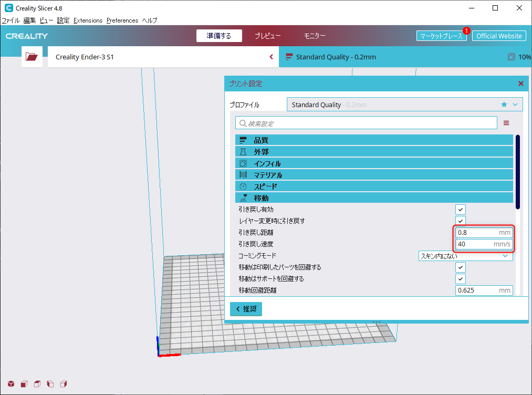This screenshot has height=395, width=532.
Task: Toggle 移動は印刷したパーツを回避する checkbox
Action: pyautogui.click(x=461, y=267)
